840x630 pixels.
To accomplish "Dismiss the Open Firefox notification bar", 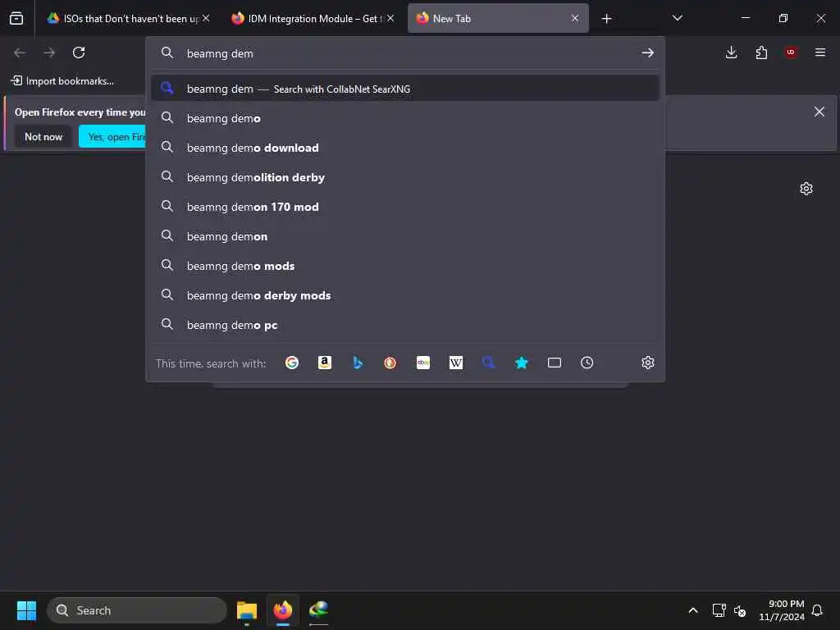I will click(819, 112).
